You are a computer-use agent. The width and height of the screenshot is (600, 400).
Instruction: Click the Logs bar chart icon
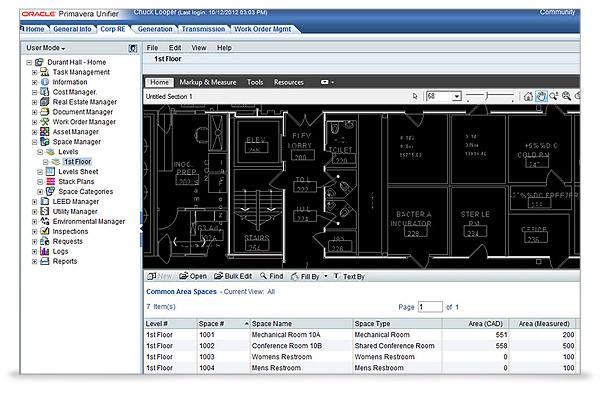(45, 251)
